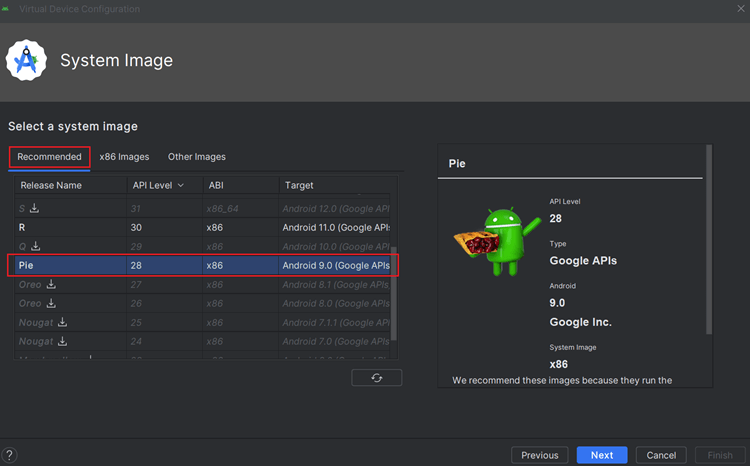Click the system image table scrollbar
750x466 pixels.
(394, 293)
